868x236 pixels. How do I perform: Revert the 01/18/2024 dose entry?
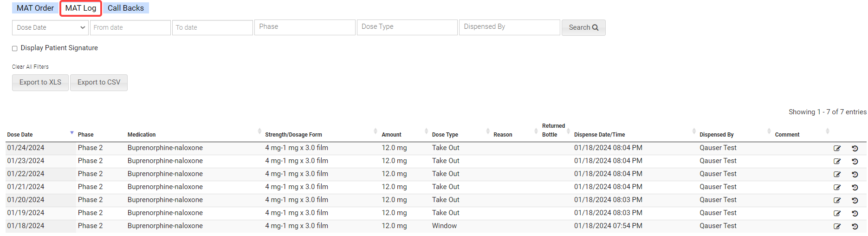tap(855, 227)
